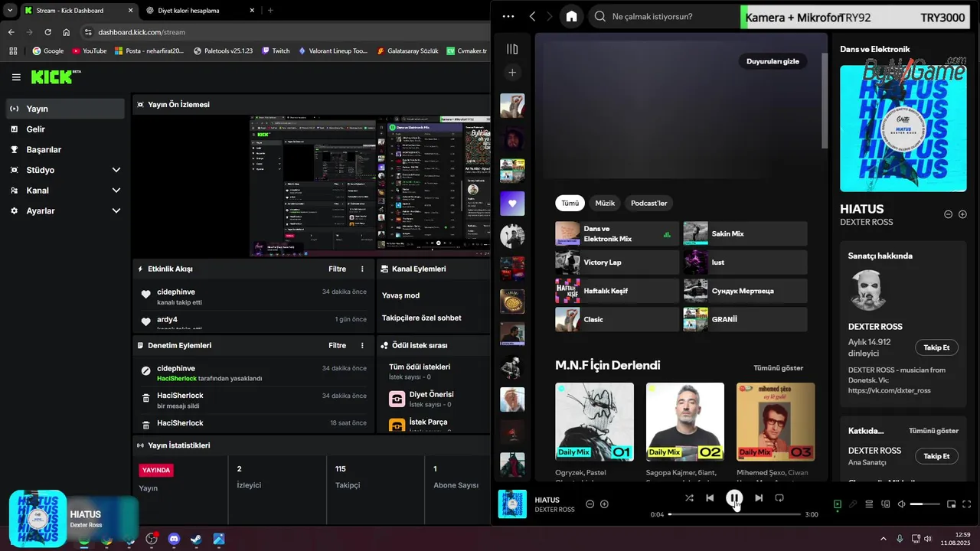Open Discord from the taskbar
The image size is (980, 551).
tap(174, 539)
